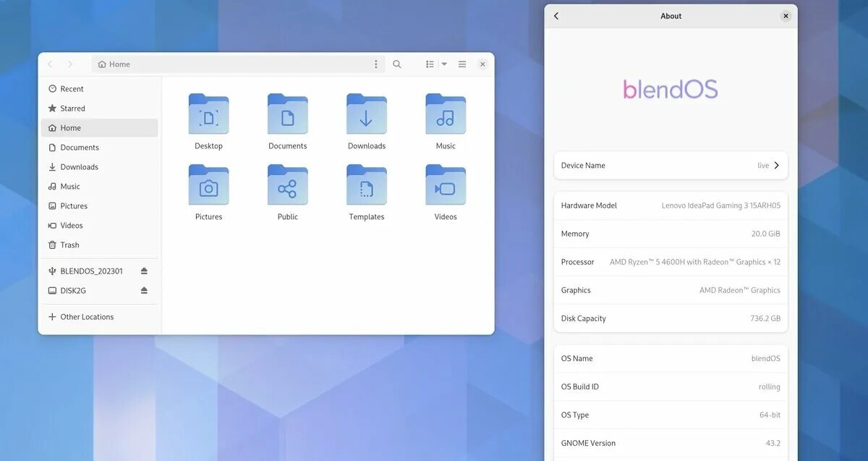Eject the BLENDOS_202301 drive
The image size is (868, 461).
(144, 271)
